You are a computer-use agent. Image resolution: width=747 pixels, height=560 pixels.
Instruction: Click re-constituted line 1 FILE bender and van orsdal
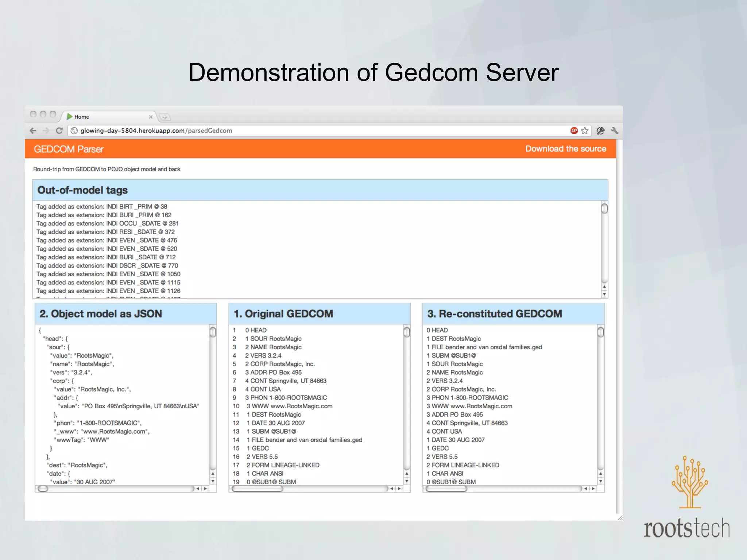[x=484, y=347]
